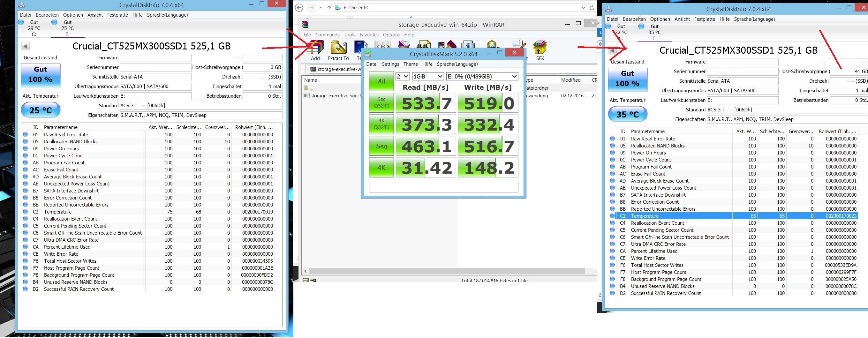The image size is (868, 338).
Task: Open Sprache(Language) menu in the 25 °C CrystalDiskInfo window
Action: 168,15
